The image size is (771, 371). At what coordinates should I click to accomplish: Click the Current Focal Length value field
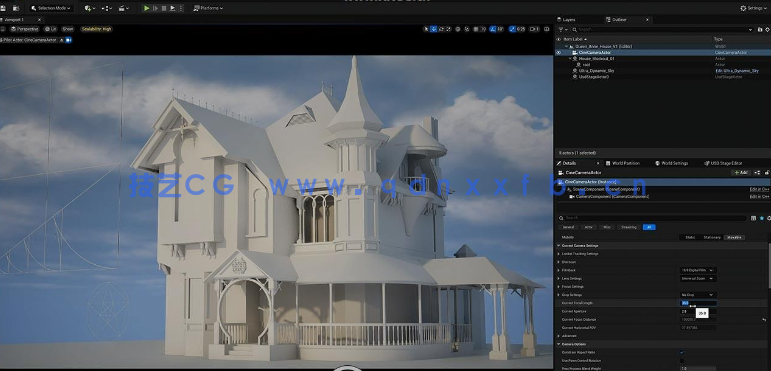click(698, 303)
